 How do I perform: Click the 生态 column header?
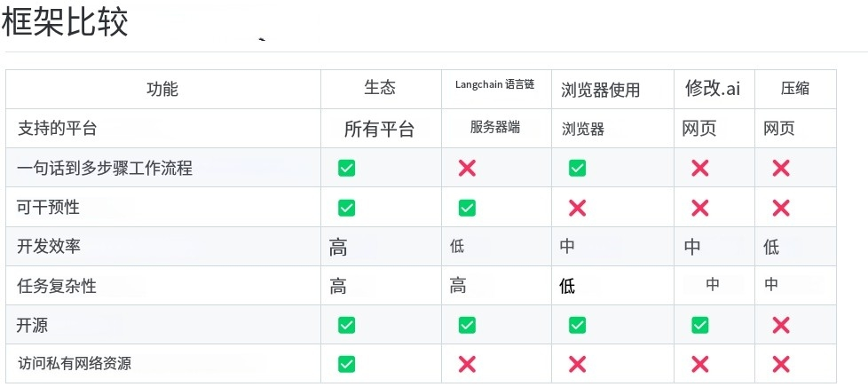[380, 88]
